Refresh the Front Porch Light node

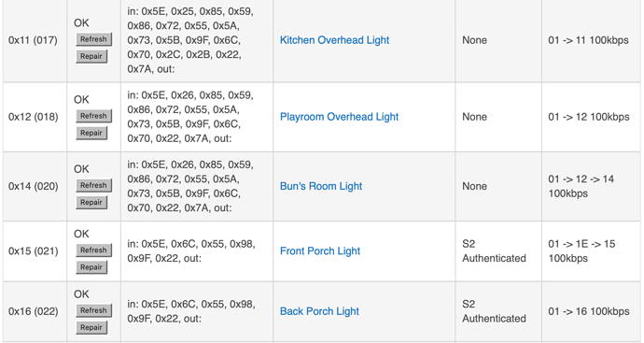93,250
